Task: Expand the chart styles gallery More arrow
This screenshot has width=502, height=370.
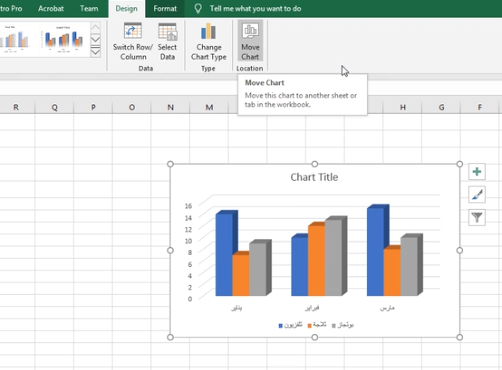Action: [x=95, y=52]
